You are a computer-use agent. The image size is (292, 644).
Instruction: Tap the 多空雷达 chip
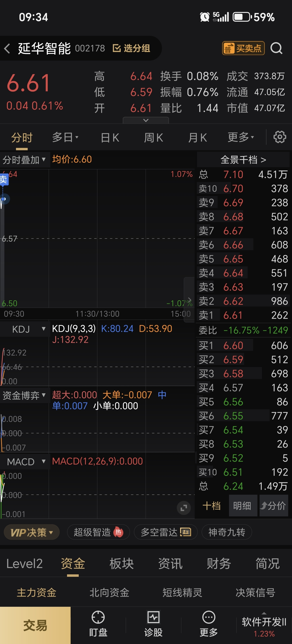[166, 533]
